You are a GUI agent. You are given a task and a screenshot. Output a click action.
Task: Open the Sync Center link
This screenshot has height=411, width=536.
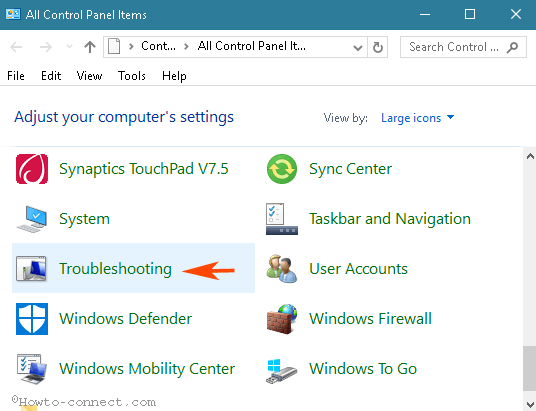350,169
